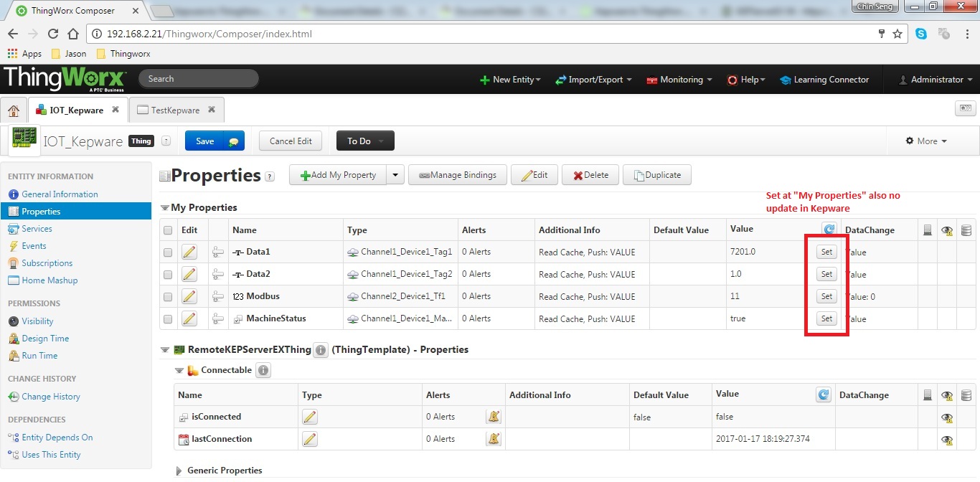Toggle the select-all checkbox in My Properties header
Screen dimensions: 980x482
tap(168, 230)
